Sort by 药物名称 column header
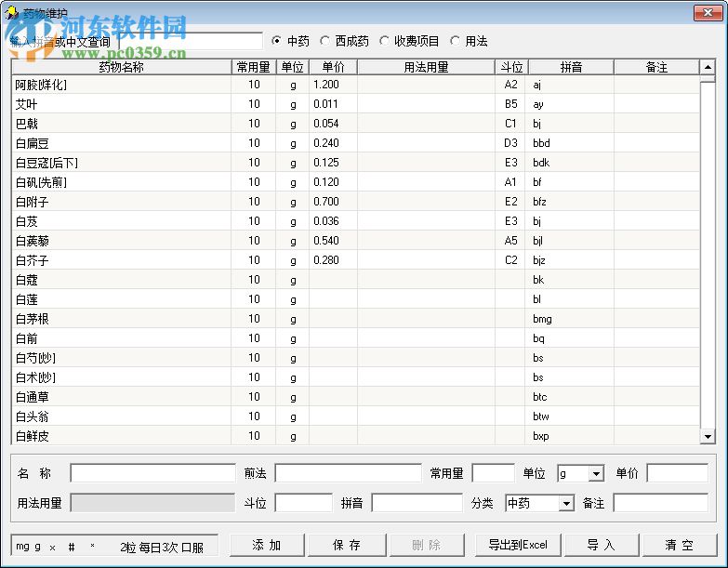The width and height of the screenshot is (728, 568). (121, 67)
